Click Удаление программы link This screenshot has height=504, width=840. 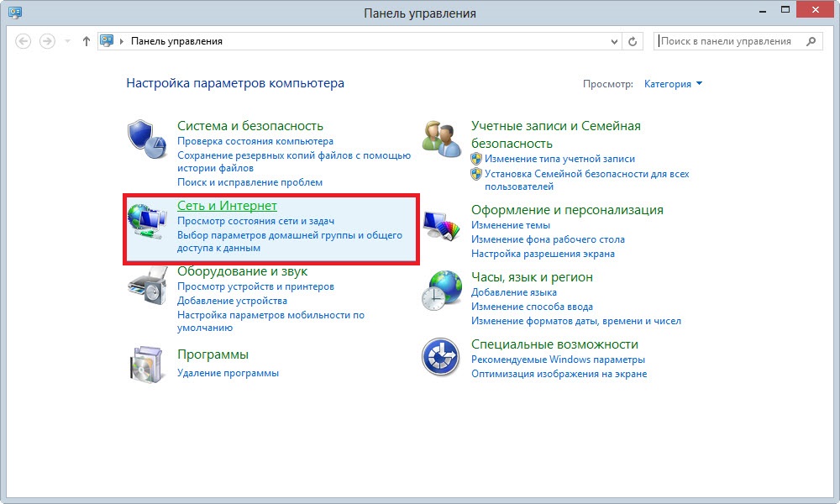[228, 373]
